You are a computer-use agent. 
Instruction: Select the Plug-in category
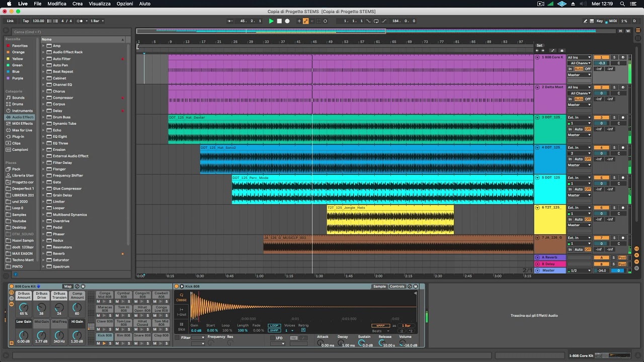click(18, 137)
